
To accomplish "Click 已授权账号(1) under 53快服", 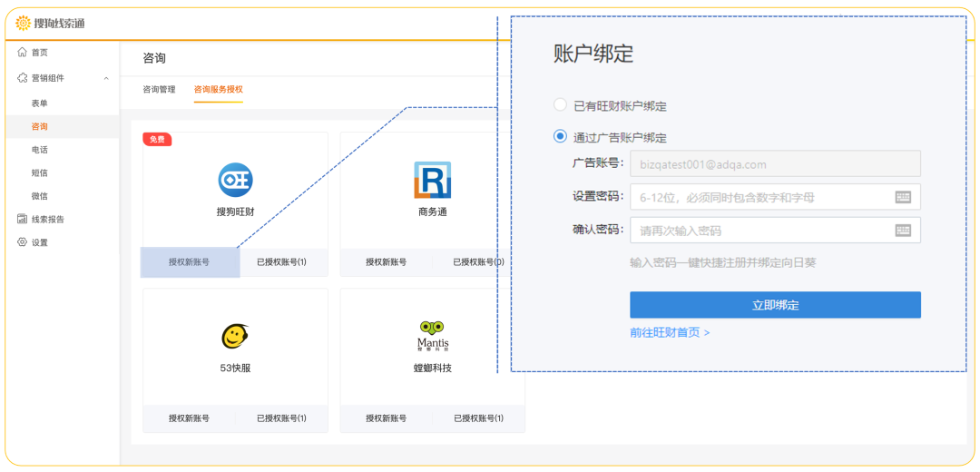I will coord(282,418).
